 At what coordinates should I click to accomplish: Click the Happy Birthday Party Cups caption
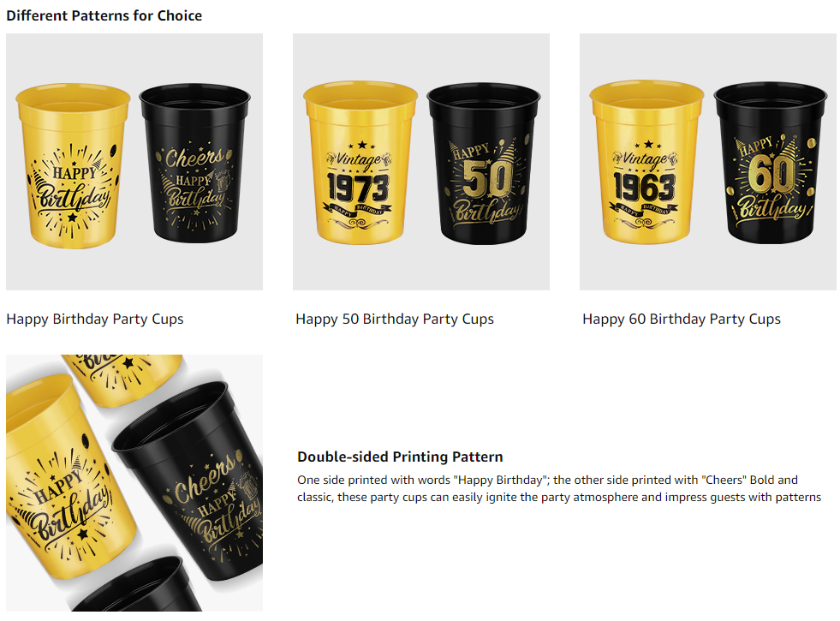click(95, 319)
